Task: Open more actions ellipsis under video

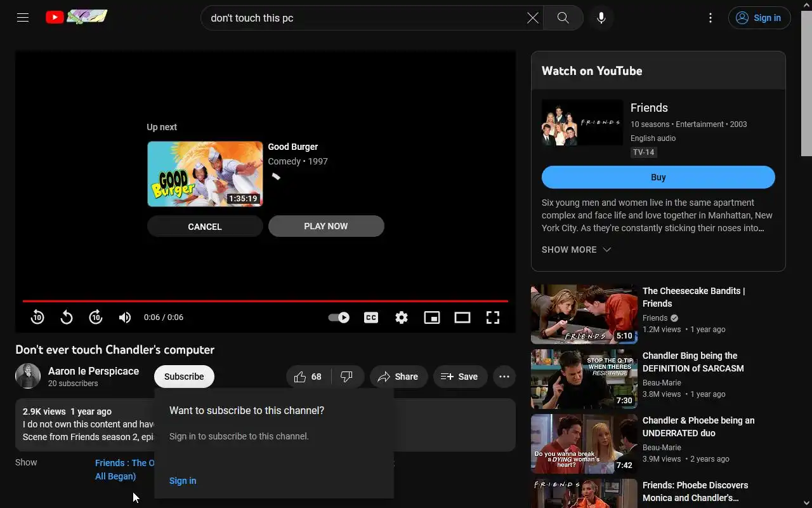Action: 504,377
